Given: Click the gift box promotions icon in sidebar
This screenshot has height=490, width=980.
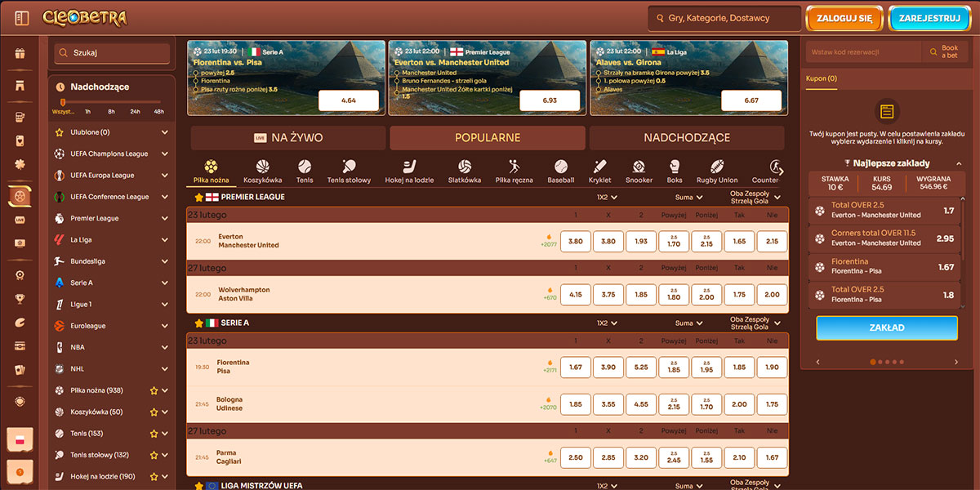Looking at the screenshot, I should click(x=20, y=54).
